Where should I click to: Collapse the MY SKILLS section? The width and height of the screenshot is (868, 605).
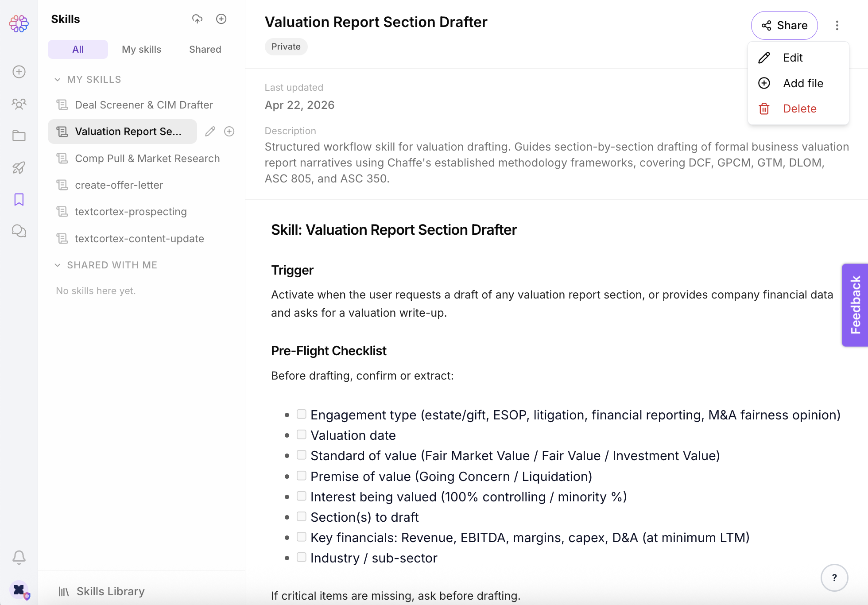[58, 80]
